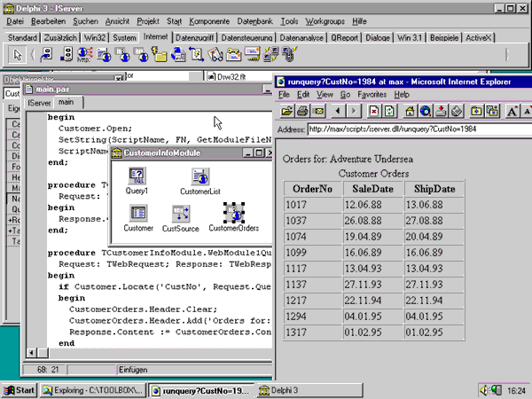Pick the ClientSocket component icon
532x399 pixels.
point(46,54)
